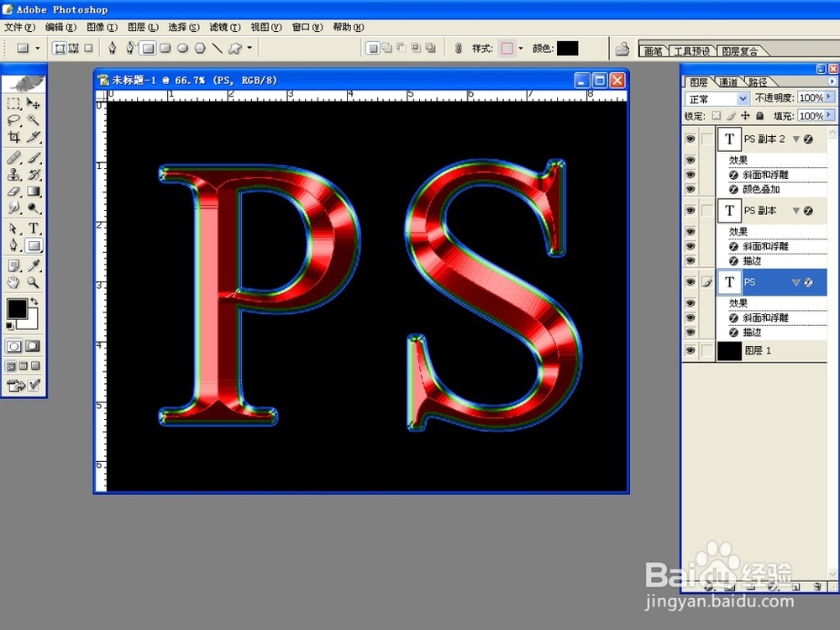Open the 画笔 Brushes palette

654,50
